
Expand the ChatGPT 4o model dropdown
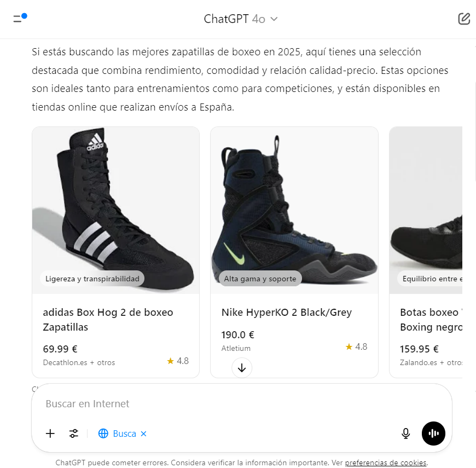click(x=241, y=19)
